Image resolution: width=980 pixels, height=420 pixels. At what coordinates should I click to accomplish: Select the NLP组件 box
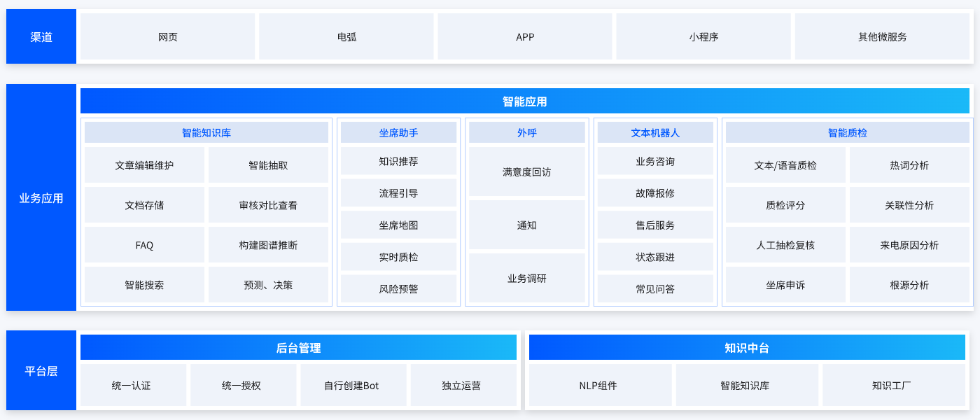[x=600, y=385]
